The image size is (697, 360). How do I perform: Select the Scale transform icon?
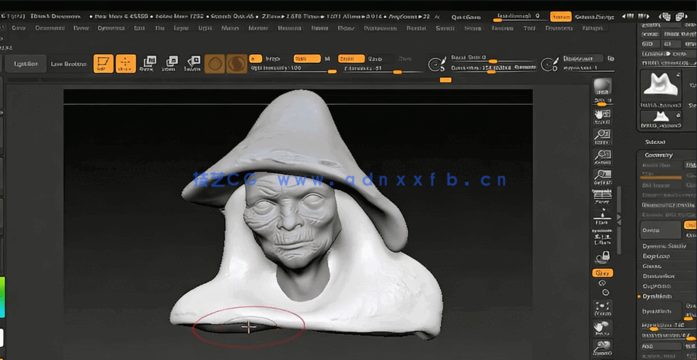pos(169,64)
